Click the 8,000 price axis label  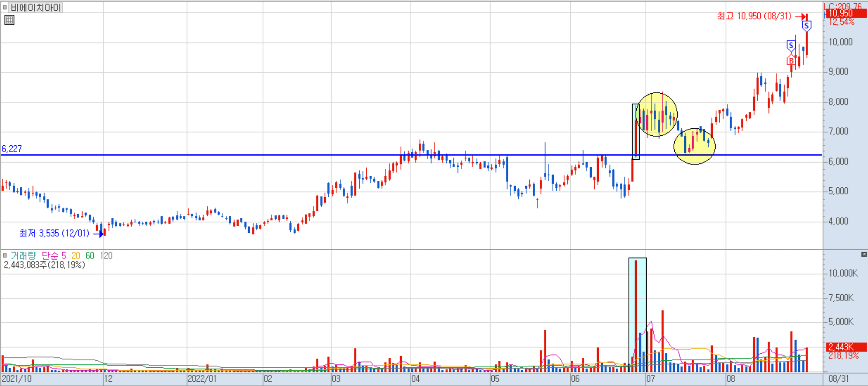(x=838, y=102)
